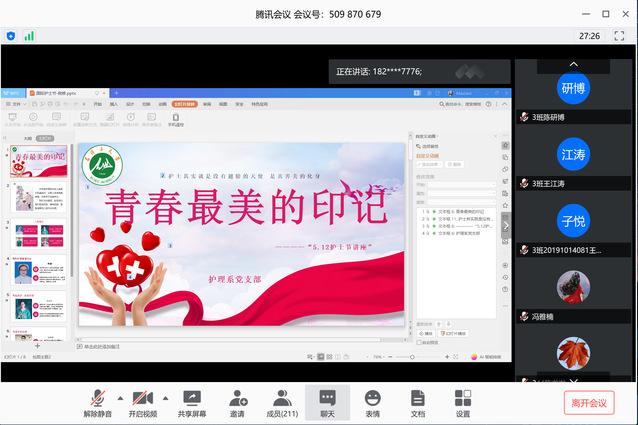Open the 幻灯片放映 ribbon tab
Image resolution: width=638 pixels, height=425 pixels.
(x=184, y=103)
